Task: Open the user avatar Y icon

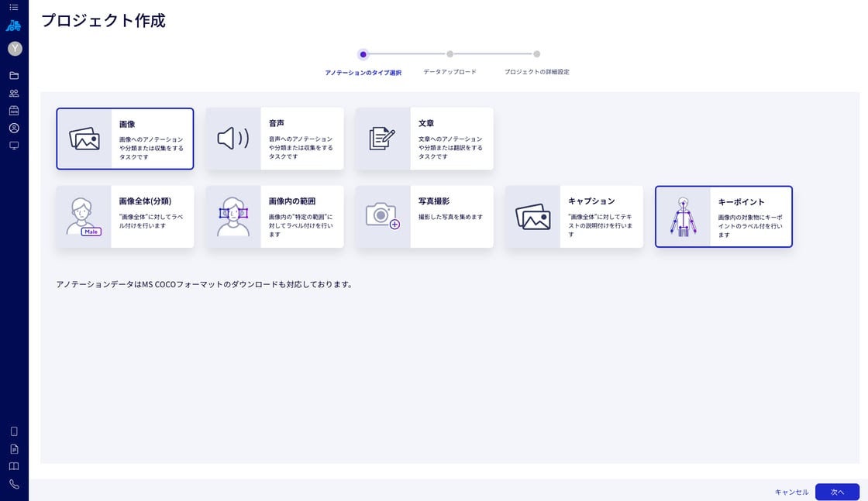Action: tap(15, 49)
